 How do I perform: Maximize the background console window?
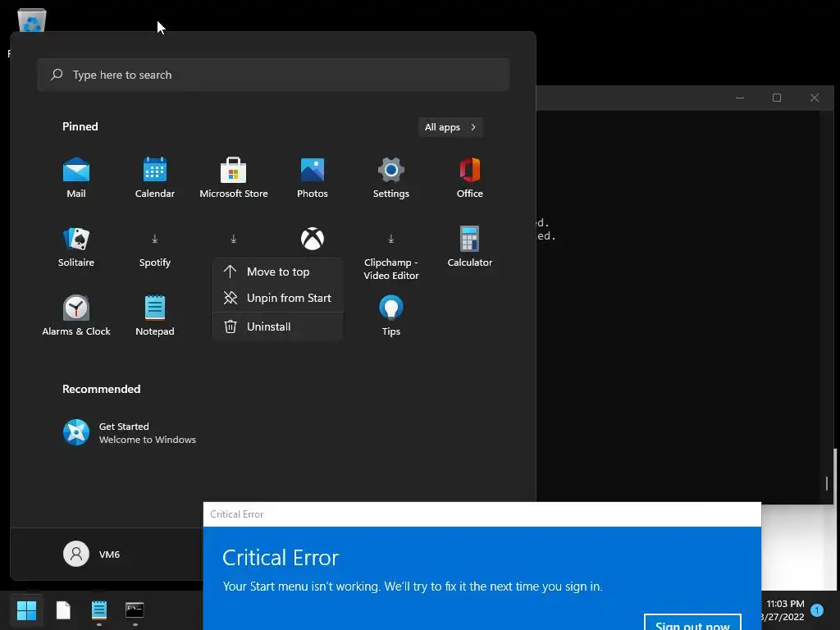click(x=777, y=98)
